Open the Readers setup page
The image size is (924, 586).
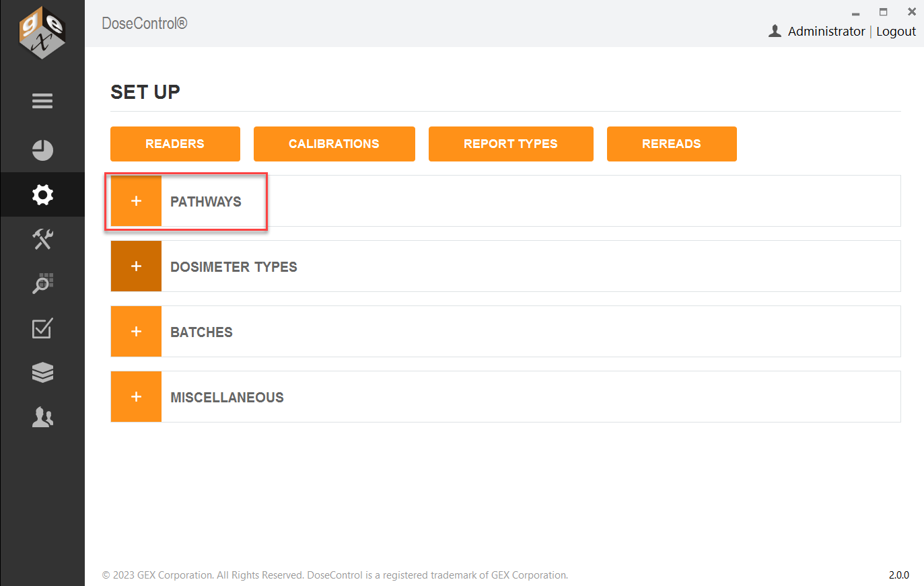tap(175, 144)
